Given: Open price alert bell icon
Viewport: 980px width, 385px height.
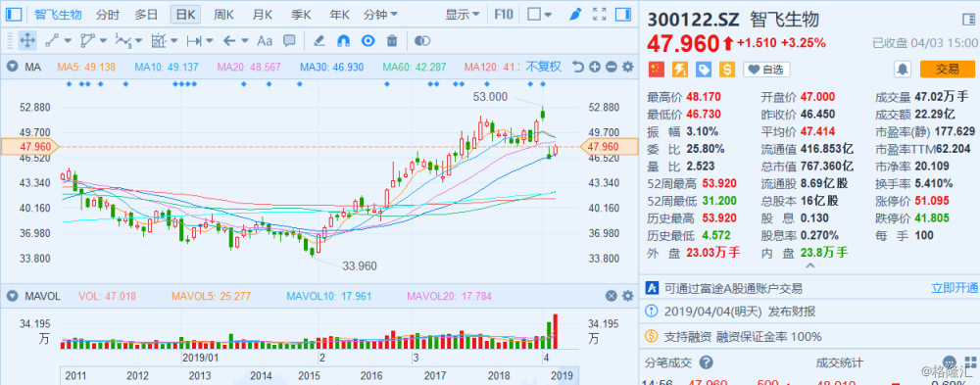Looking at the screenshot, I should tap(903, 70).
